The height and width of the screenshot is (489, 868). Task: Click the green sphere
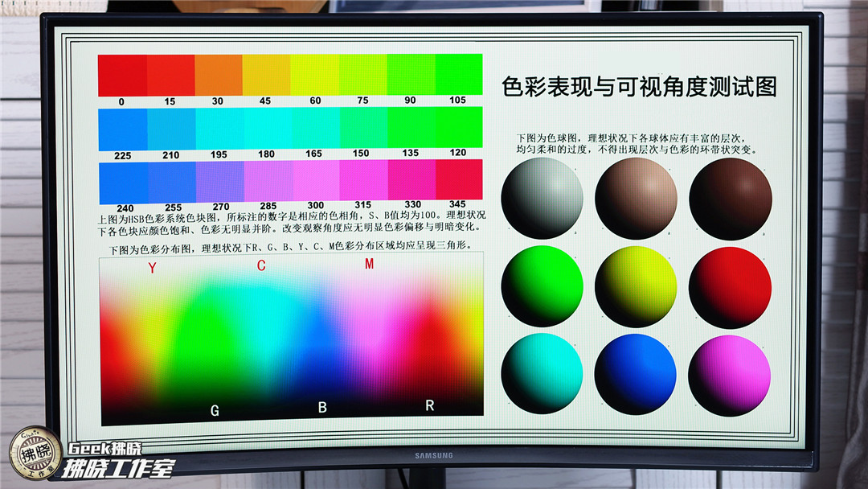pos(542,286)
